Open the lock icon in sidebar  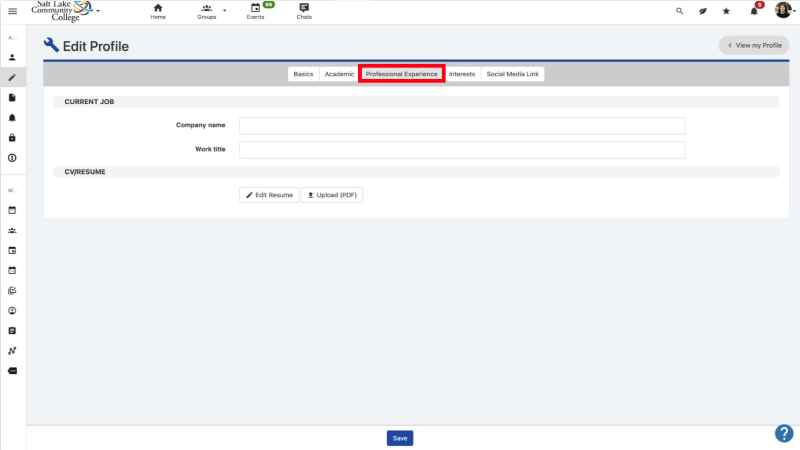[12, 138]
